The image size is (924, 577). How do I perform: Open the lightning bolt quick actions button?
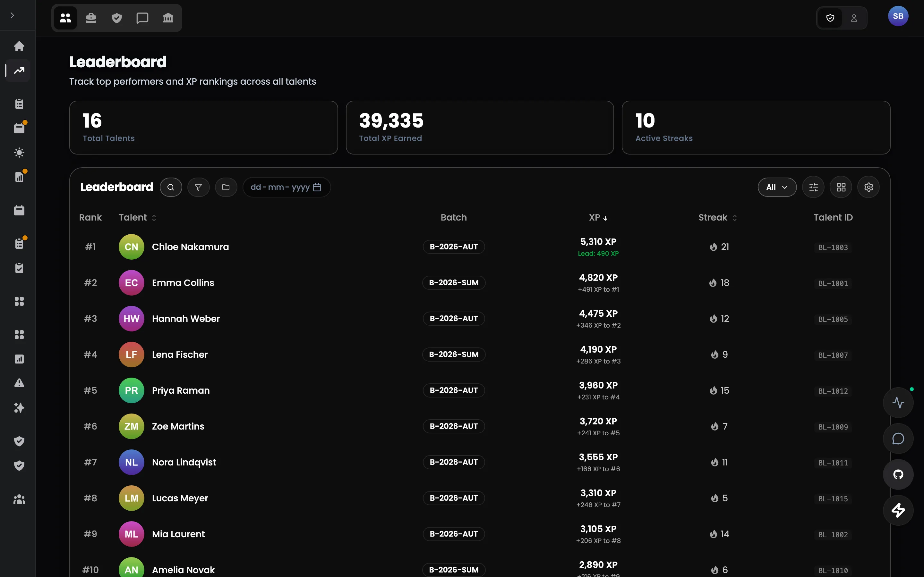tap(898, 510)
